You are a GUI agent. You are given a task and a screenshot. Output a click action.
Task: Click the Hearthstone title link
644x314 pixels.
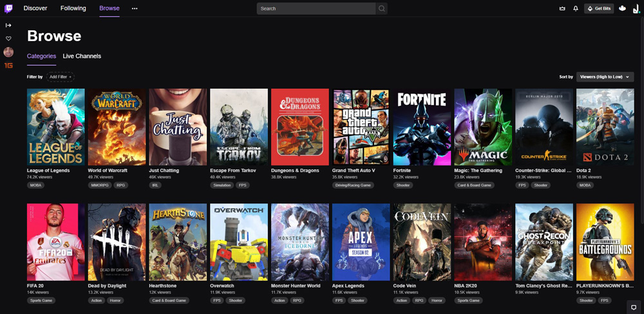tap(164, 286)
